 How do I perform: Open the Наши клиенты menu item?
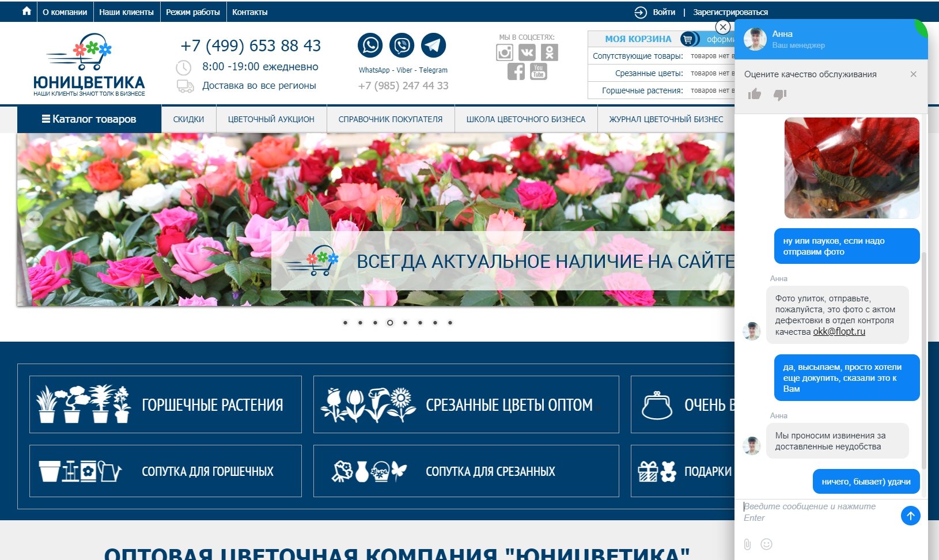[126, 12]
